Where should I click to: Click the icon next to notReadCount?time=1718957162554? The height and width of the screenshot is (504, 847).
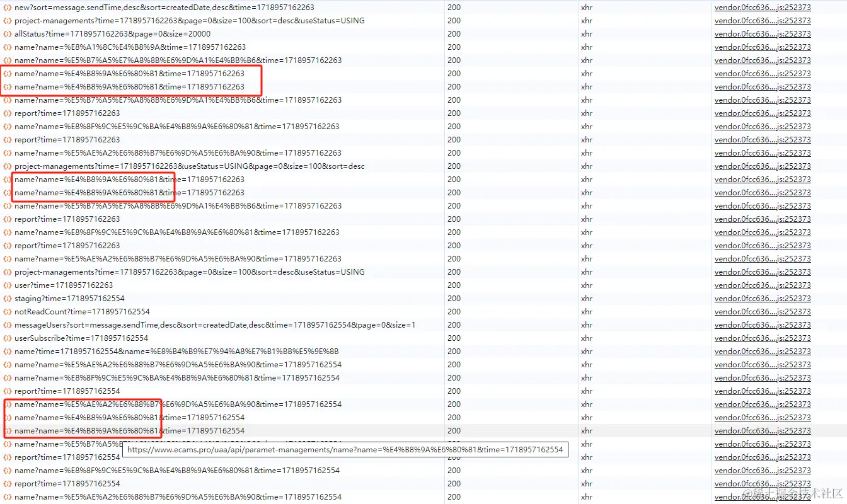coord(8,312)
